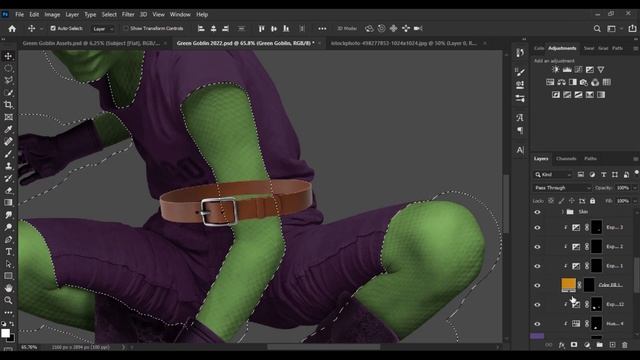Screen dimensions: 640x360
Task: Select the Pen tool
Action: click(x=8, y=240)
